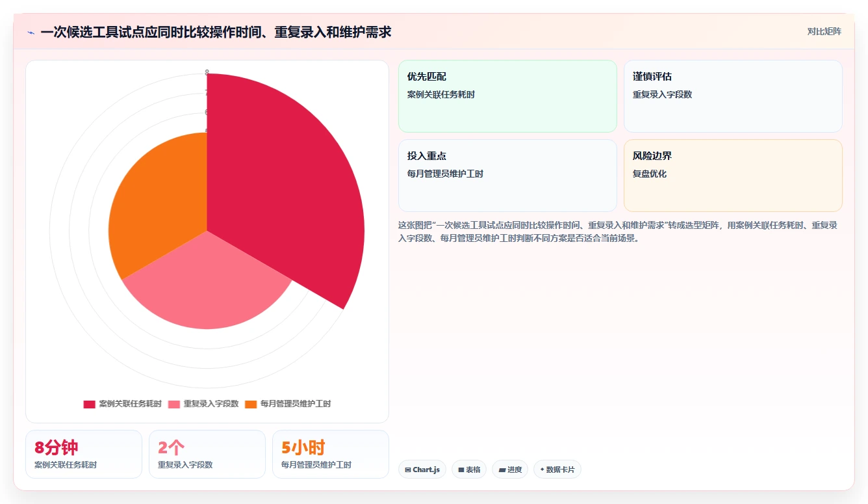
Task: Click the 每月管理员维护工时 caption under 5小时
Action: point(316,465)
